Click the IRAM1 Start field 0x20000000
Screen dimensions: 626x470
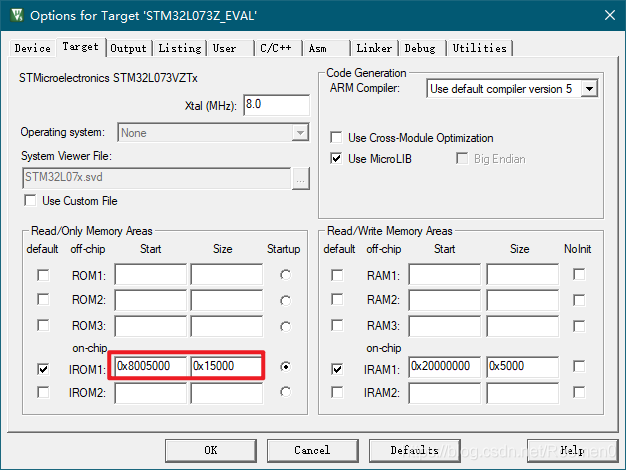click(x=445, y=367)
